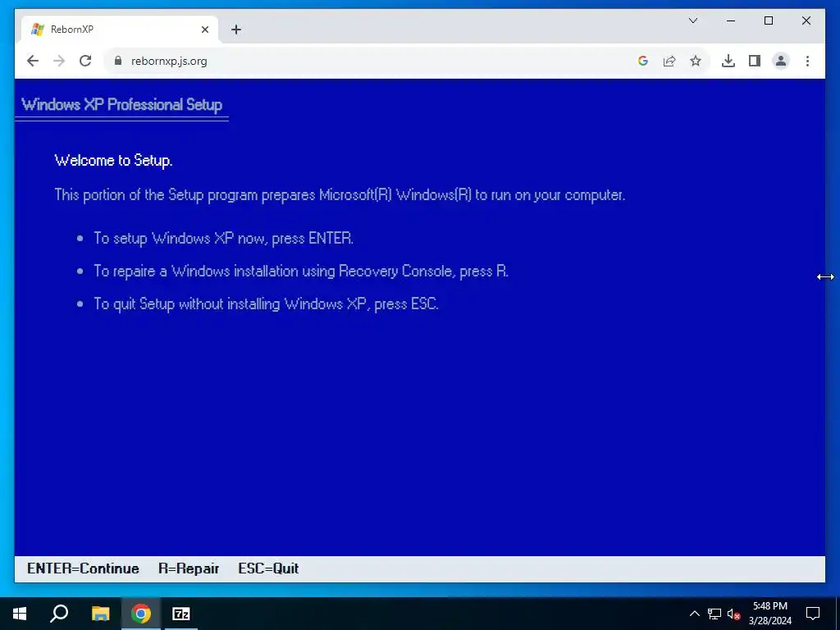Click the 'To setup Windows XP now' line
Viewport: 840px width, 630px height.
pyautogui.click(x=223, y=239)
